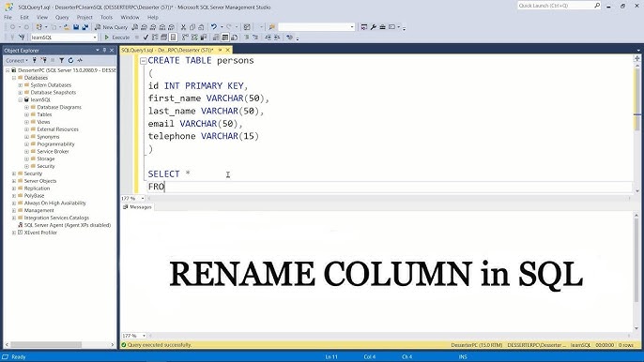Screen dimensions: 644x362
Task: Click the Parse query checkmark icon
Action: [x=146, y=38]
